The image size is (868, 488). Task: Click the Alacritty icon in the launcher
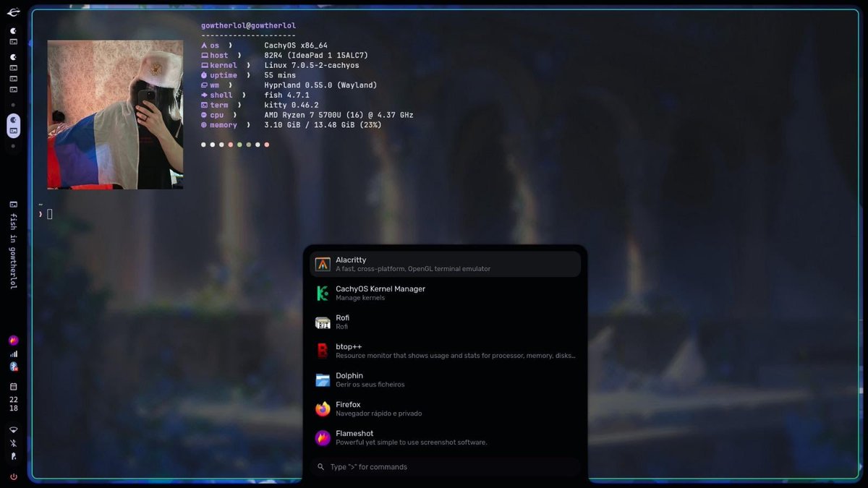click(x=323, y=264)
